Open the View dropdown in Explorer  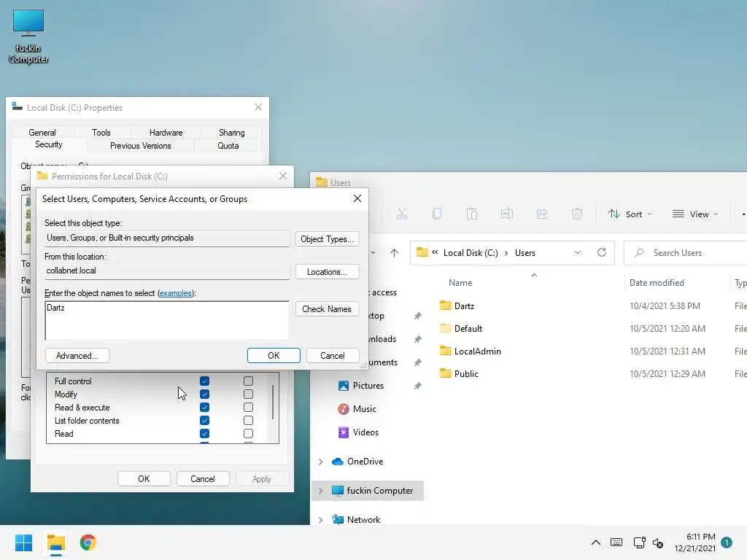(x=694, y=214)
